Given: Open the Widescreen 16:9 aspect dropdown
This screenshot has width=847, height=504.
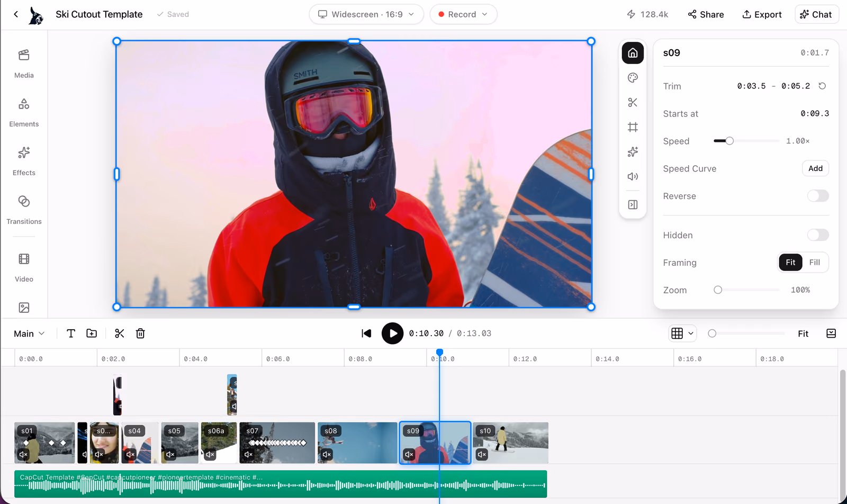Looking at the screenshot, I should click(x=366, y=14).
